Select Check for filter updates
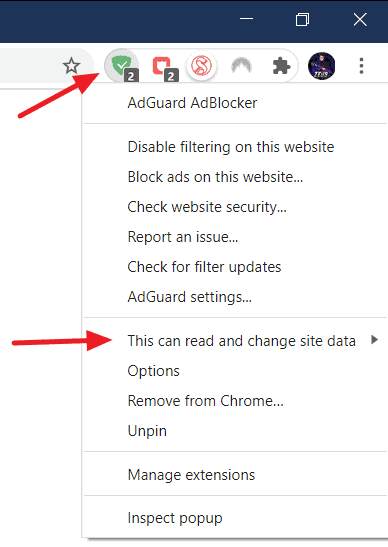388x547 pixels. point(204,267)
